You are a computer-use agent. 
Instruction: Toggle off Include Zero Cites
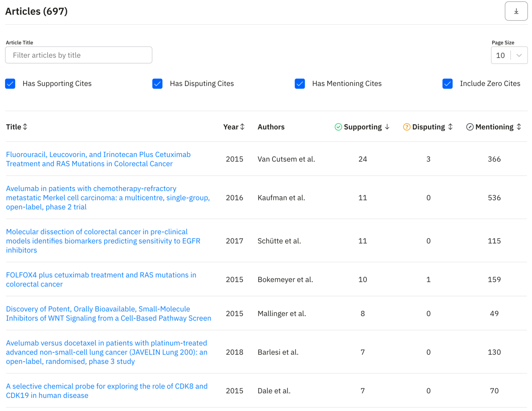tap(447, 84)
